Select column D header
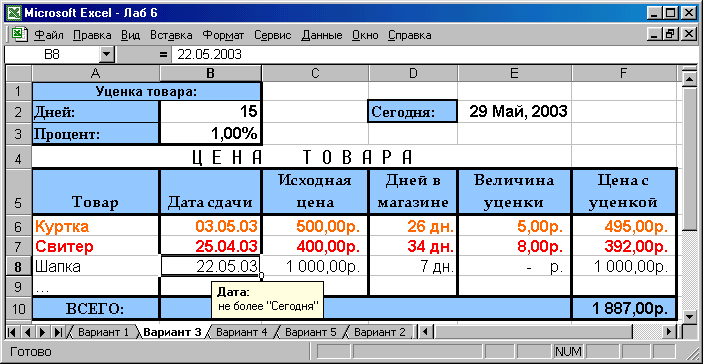703x364 pixels. (413, 74)
